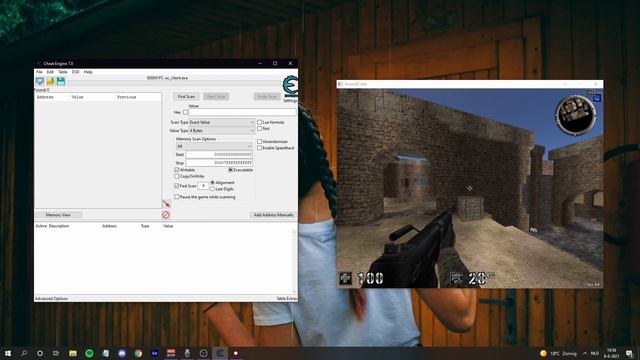Toggle the Not checkbox
The height and width of the screenshot is (360, 640).
pyautogui.click(x=259, y=129)
